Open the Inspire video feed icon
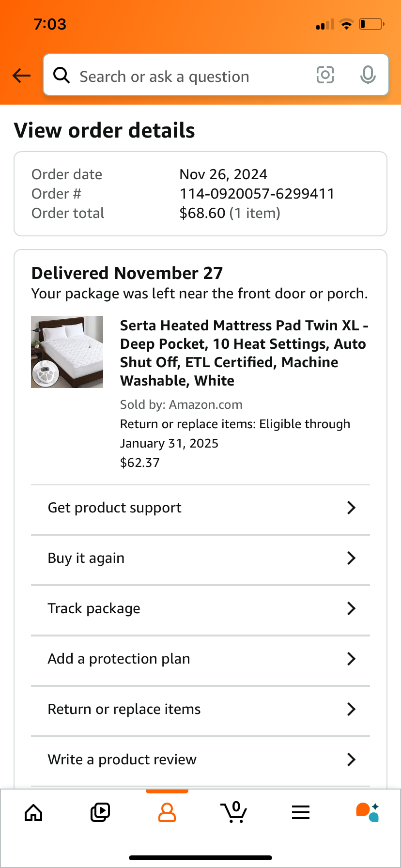This screenshot has width=401, height=868. [x=100, y=812]
